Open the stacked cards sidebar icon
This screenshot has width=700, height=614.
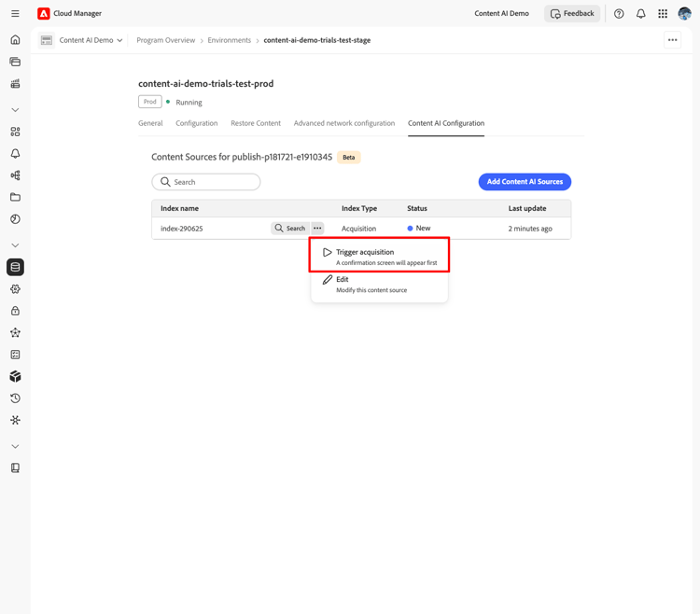[x=15, y=62]
